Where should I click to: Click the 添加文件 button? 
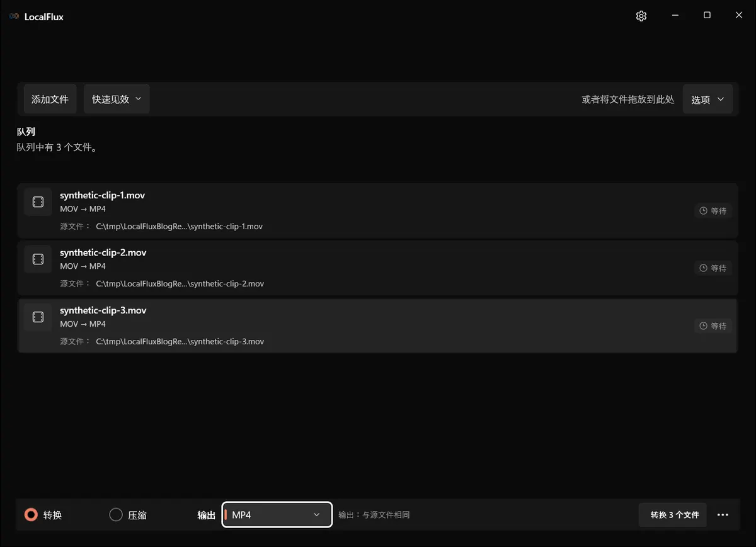tap(50, 99)
